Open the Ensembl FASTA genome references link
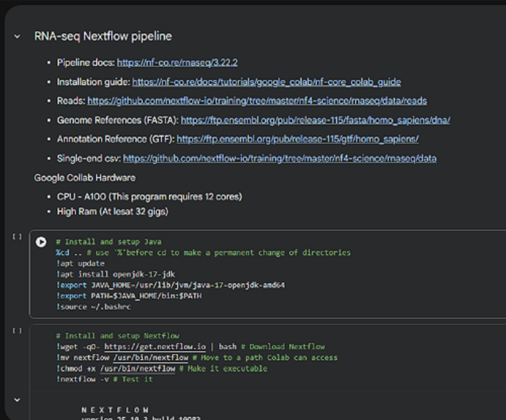 [315, 120]
